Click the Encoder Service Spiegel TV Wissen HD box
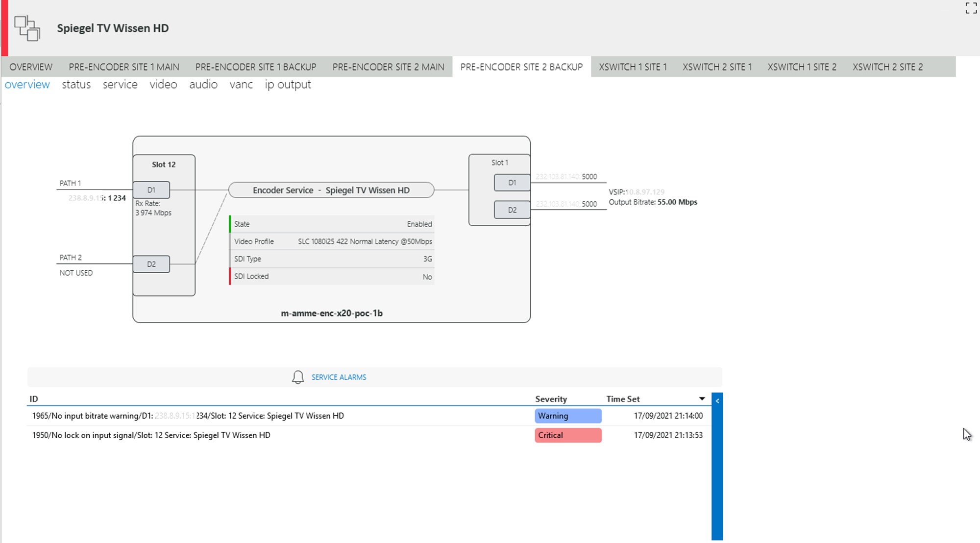The image size is (980, 543). [331, 190]
